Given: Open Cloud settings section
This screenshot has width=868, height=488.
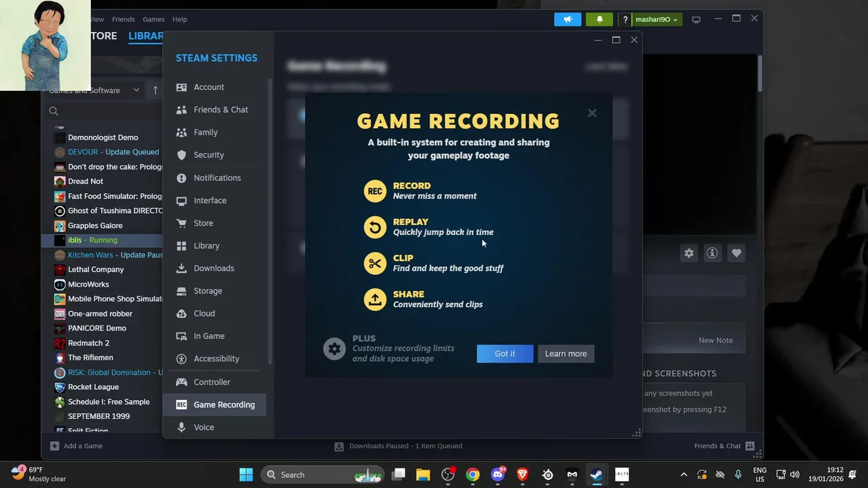Looking at the screenshot, I should 214,313.
